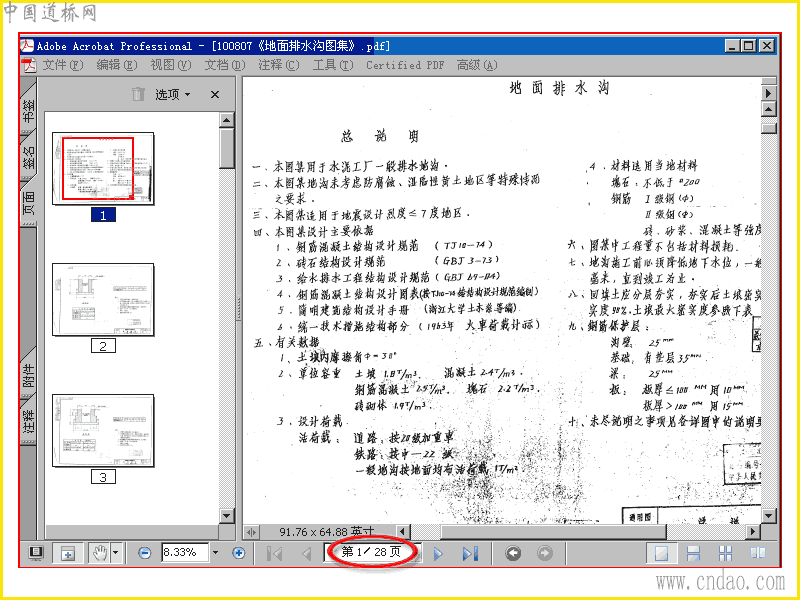Delete selected page with trash icon
The width and height of the screenshot is (800, 600).
[x=138, y=94]
